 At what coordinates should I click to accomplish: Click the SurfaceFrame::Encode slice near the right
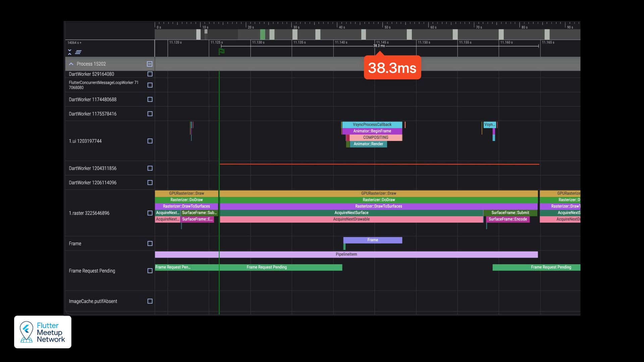pos(507,219)
